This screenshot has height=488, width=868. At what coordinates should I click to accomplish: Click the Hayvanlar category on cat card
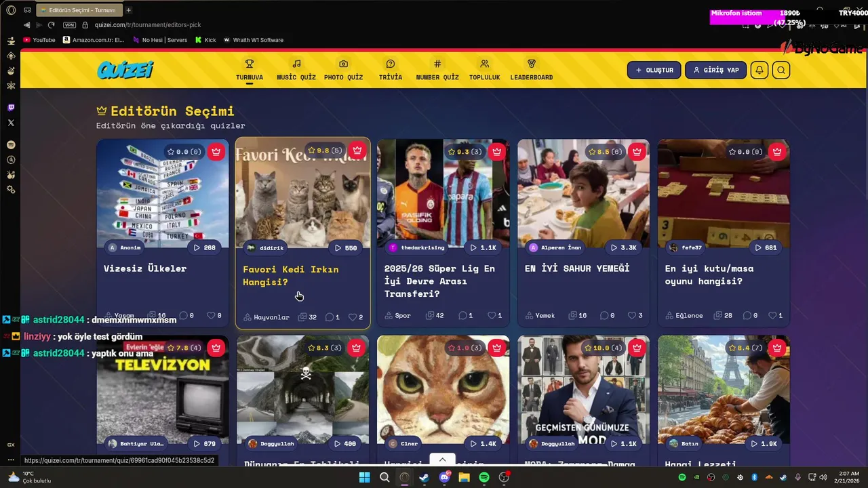pos(267,317)
